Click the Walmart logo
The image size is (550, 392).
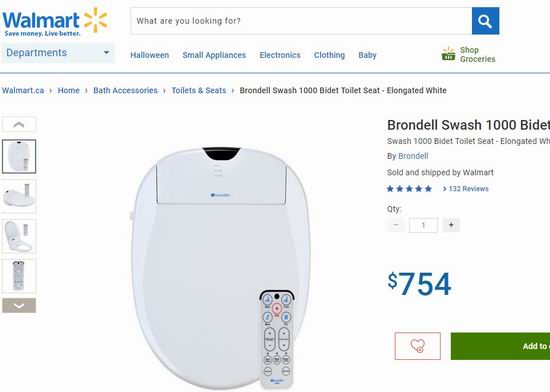[x=54, y=22]
